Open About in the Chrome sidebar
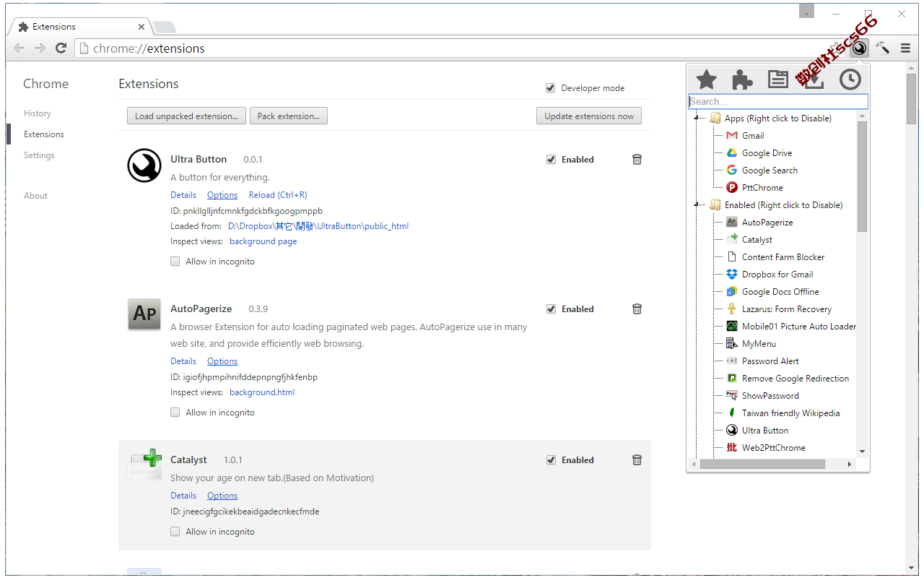 point(35,196)
